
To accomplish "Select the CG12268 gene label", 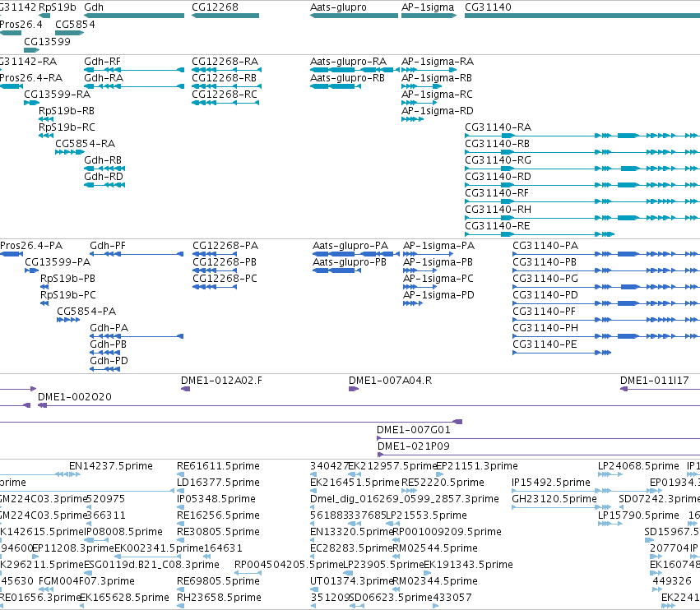I will [x=215, y=7].
